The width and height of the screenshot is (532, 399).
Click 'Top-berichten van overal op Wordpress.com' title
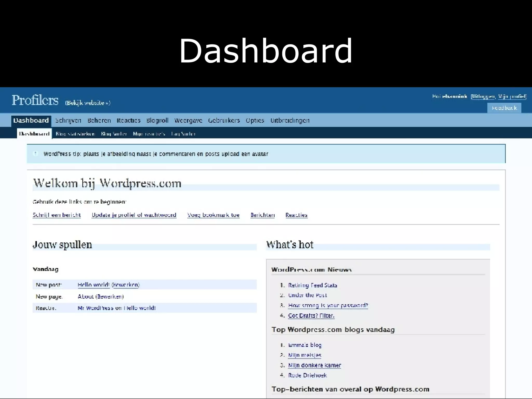click(x=350, y=389)
